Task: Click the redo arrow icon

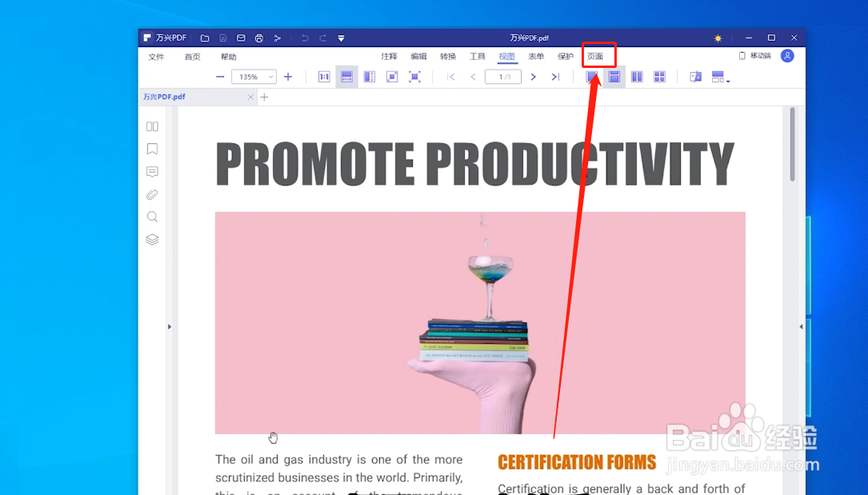Action: [x=322, y=38]
